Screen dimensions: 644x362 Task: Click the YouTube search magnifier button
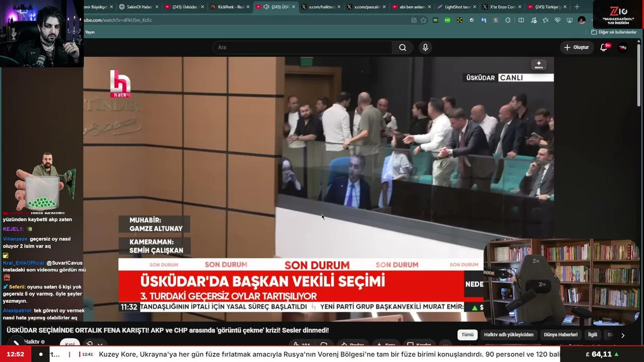pyautogui.click(x=403, y=47)
